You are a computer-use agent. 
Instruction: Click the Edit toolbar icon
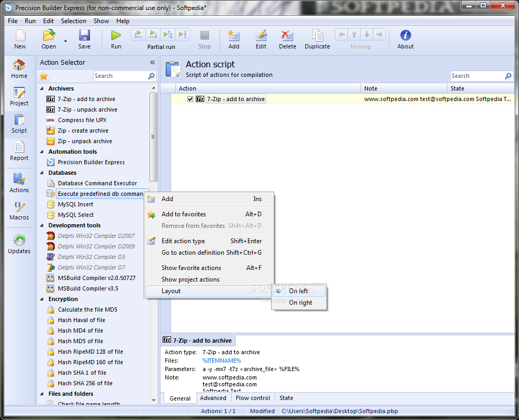(x=261, y=35)
